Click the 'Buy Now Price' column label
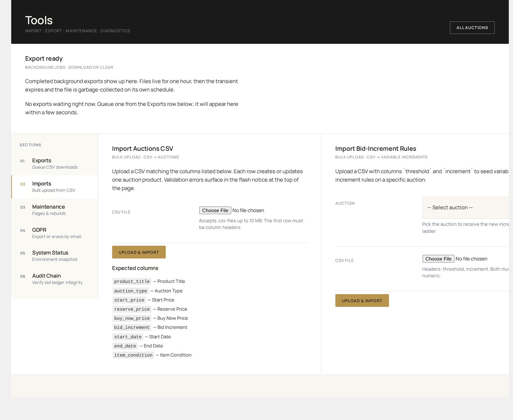Viewport: 513px width, 420px height. [x=173, y=318]
